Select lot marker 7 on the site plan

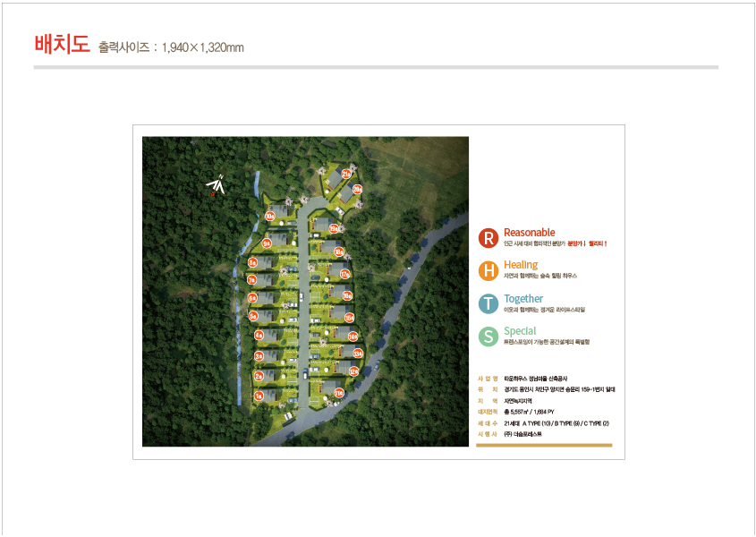pyautogui.click(x=251, y=280)
